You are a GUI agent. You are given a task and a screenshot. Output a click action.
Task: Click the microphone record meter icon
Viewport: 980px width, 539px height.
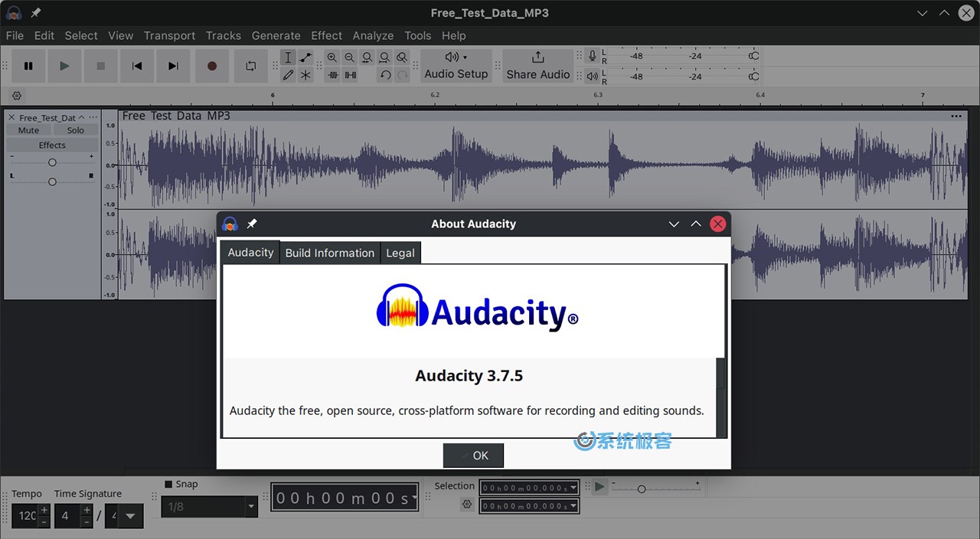point(592,56)
